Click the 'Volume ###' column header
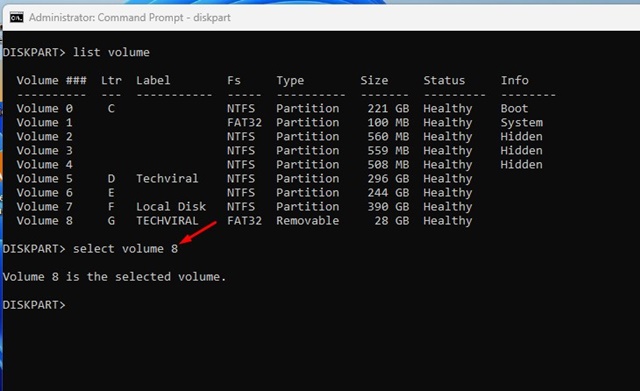Image resolution: width=640 pixels, height=391 pixels. pyautogui.click(x=51, y=80)
